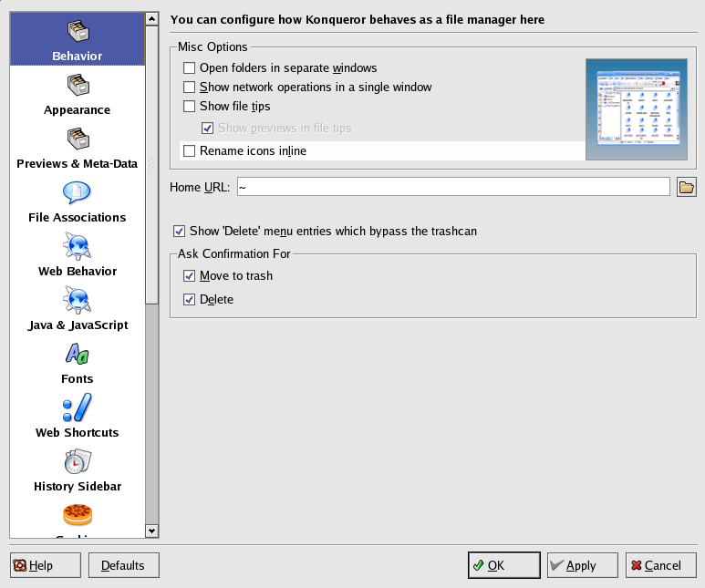Check Rename icons inline option

[190, 150]
